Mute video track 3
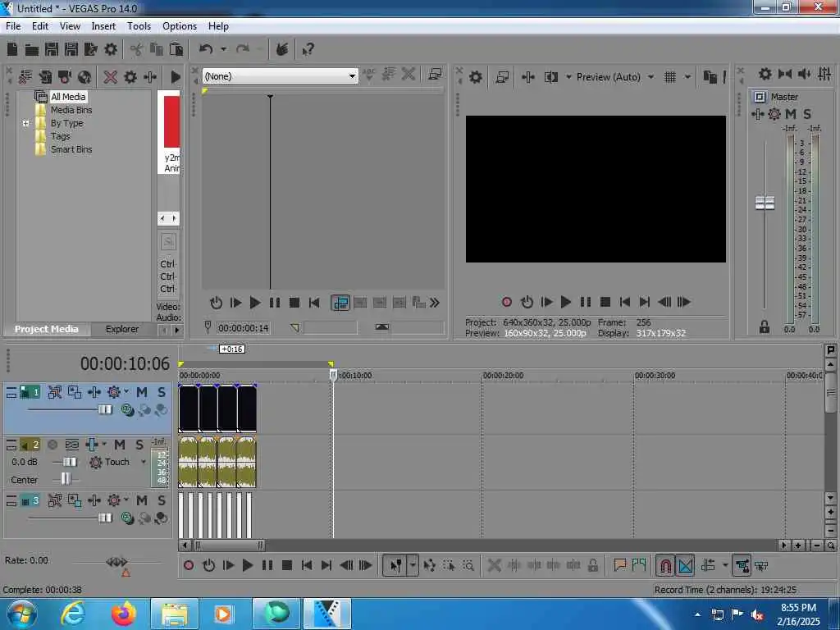The height and width of the screenshot is (630, 840). [x=141, y=501]
